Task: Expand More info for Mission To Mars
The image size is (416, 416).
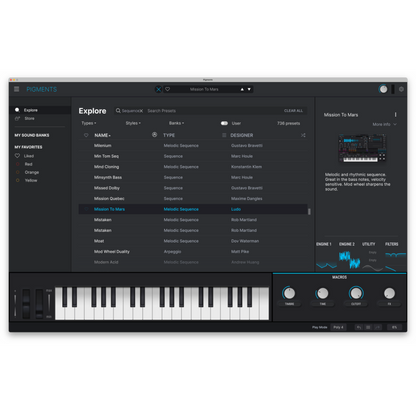Action: (x=384, y=124)
